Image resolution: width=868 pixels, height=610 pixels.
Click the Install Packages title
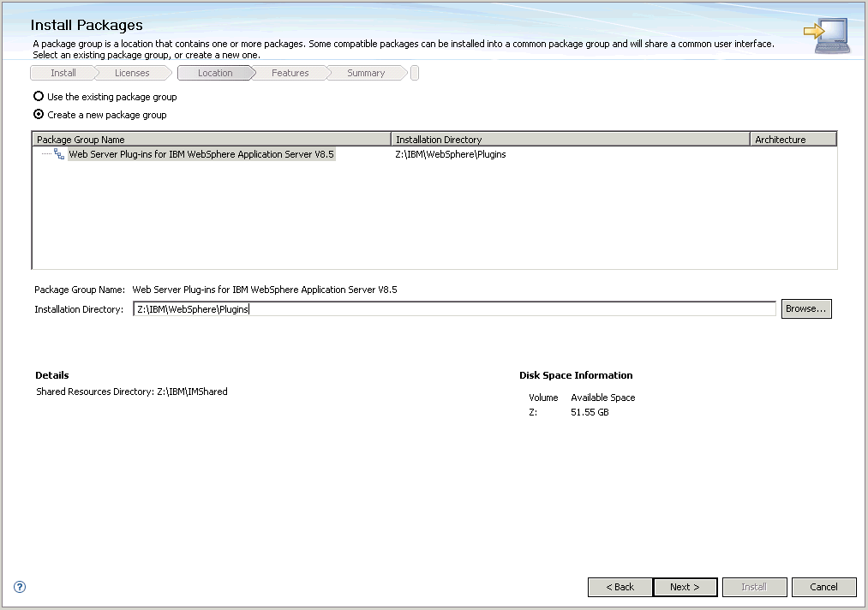click(87, 25)
